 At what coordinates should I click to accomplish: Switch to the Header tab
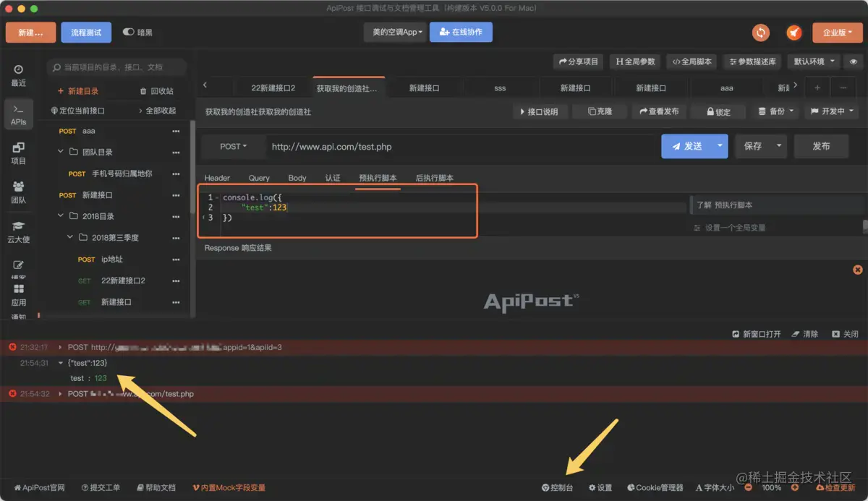[217, 178]
